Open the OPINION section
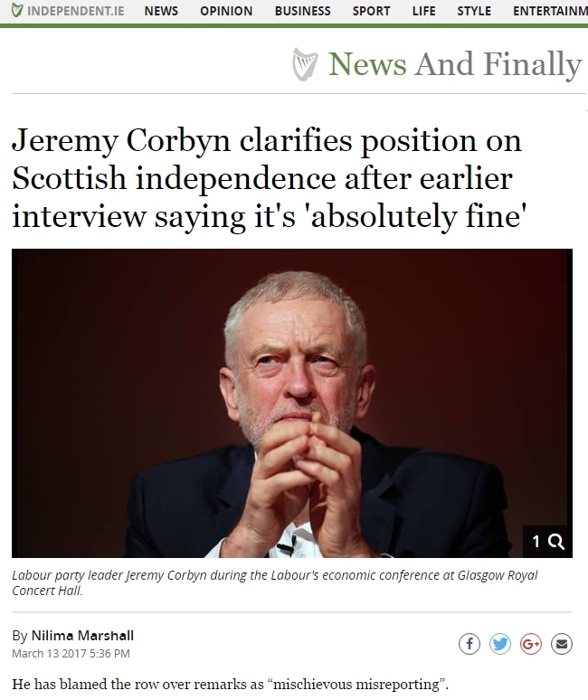 pos(226,11)
